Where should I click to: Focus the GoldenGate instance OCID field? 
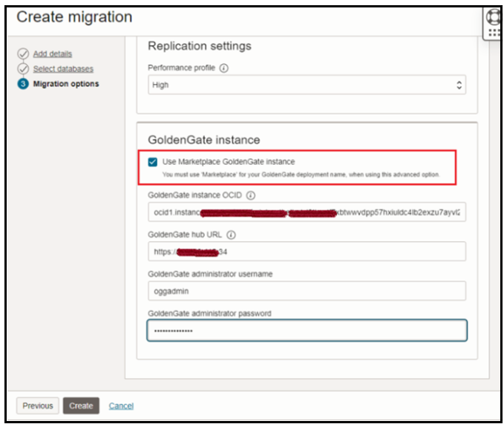[x=307, y=212]
